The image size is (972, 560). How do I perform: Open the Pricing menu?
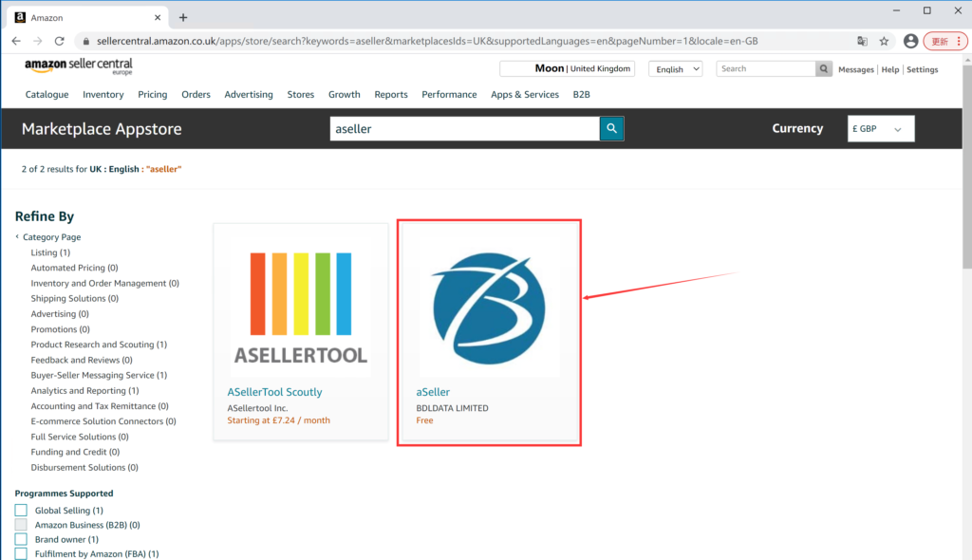click(153, 94)
